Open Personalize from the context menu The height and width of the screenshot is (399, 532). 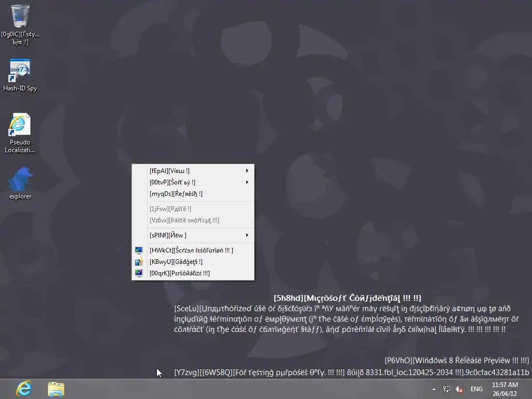click(x=193, y=273)
